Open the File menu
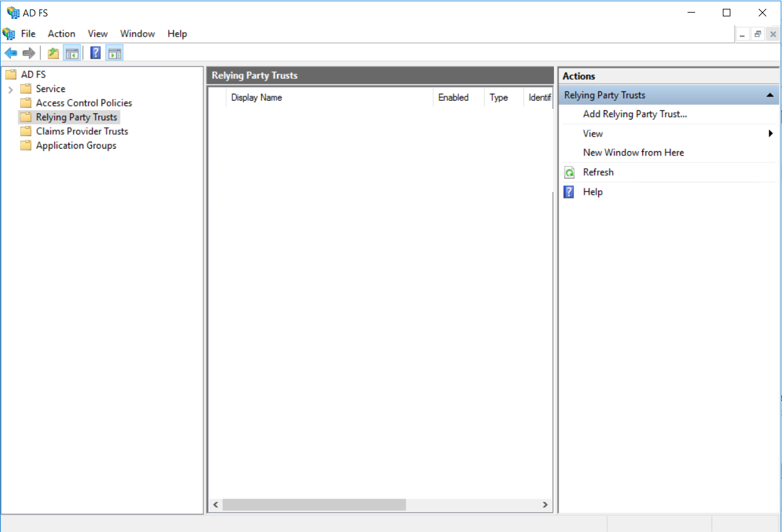This screenshot has height=532, width=782. pyautogui.click(x=28, y=34)
